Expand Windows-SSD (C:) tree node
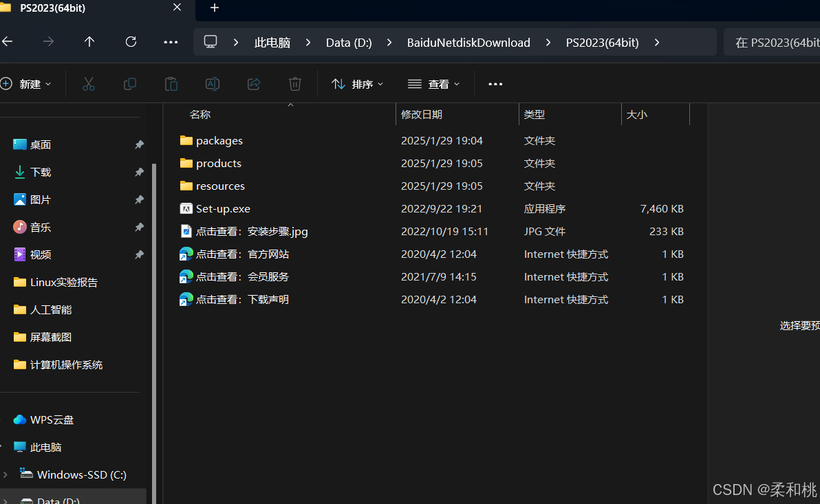820x504 pixels. (x=6, y=474)
